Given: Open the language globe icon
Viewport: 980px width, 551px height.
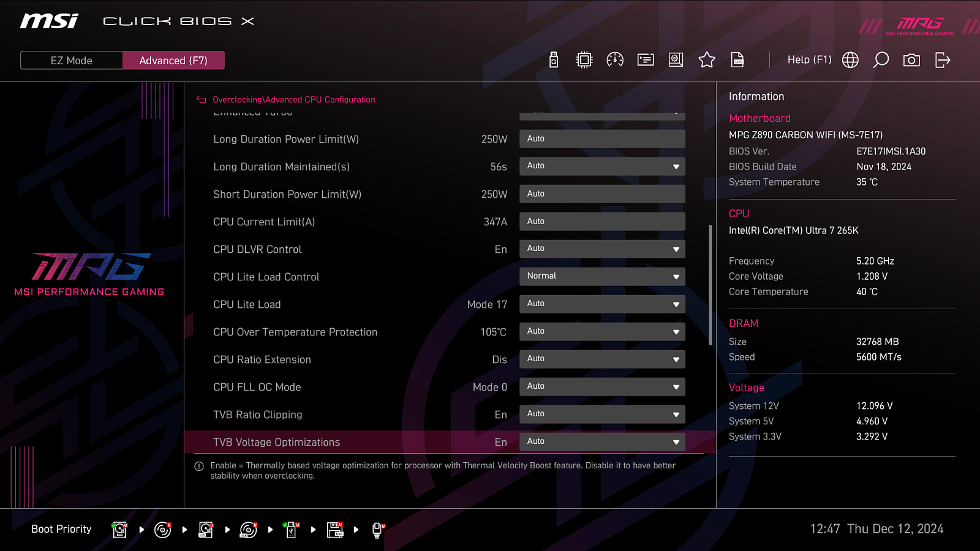Looking at the screenshot, I should 850,60.
